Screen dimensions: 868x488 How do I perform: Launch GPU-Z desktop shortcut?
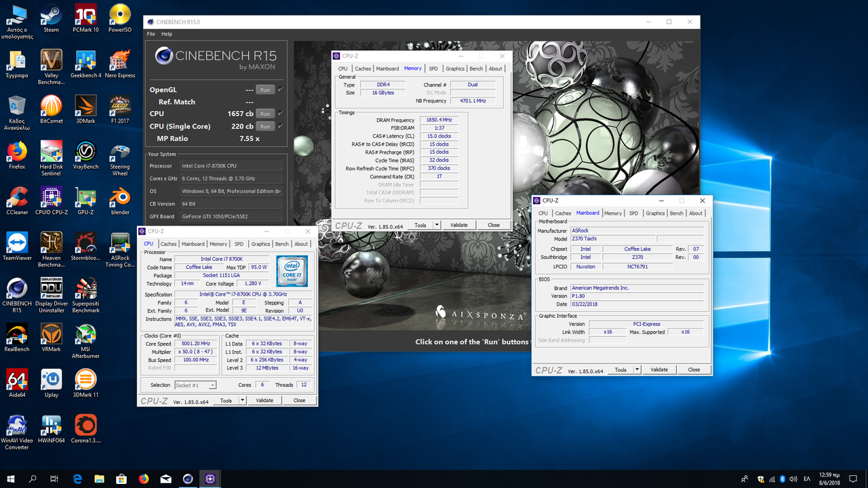coord(85,200)
